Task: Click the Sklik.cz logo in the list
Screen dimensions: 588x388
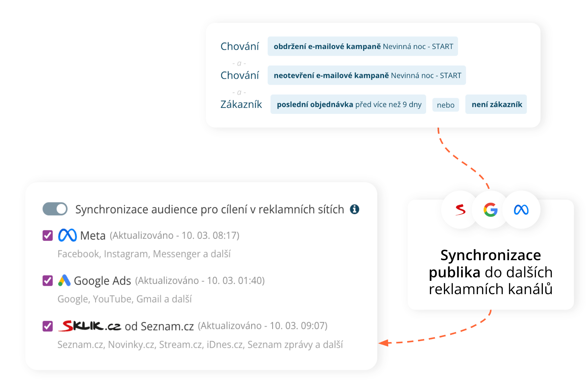Action: click(x=90, y=326)
